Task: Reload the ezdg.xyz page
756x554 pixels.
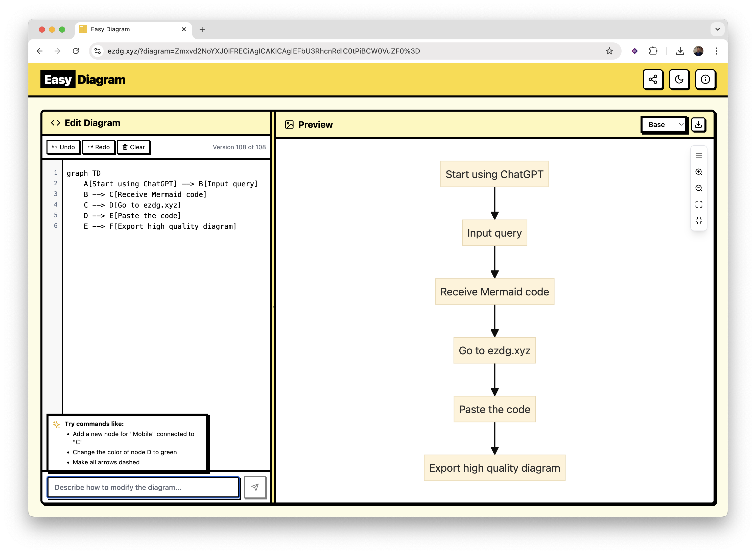Action: (x=76, y=51)
